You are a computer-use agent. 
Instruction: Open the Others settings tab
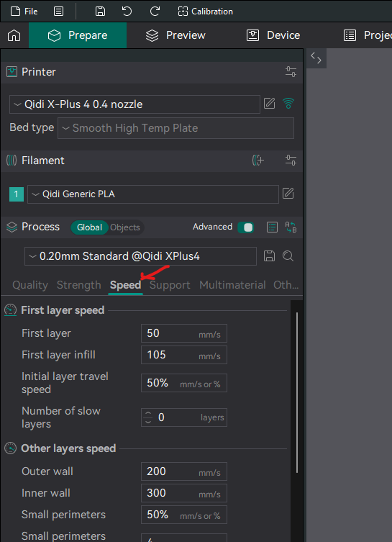tap(286, 285)
